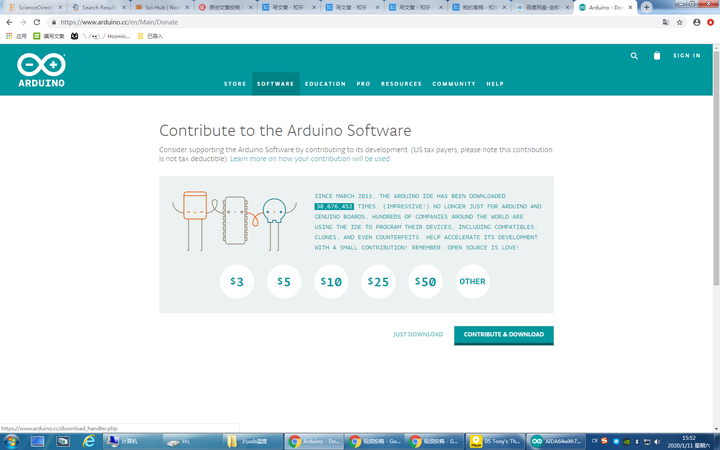This screenshot has height=450, width=720.
Task: Click the taskbar clock showing 15:52
Action: tap(689, 442)
